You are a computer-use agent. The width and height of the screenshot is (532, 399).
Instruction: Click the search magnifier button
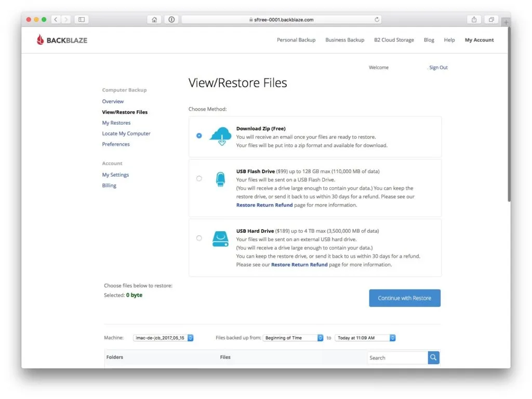coord(433,357)
